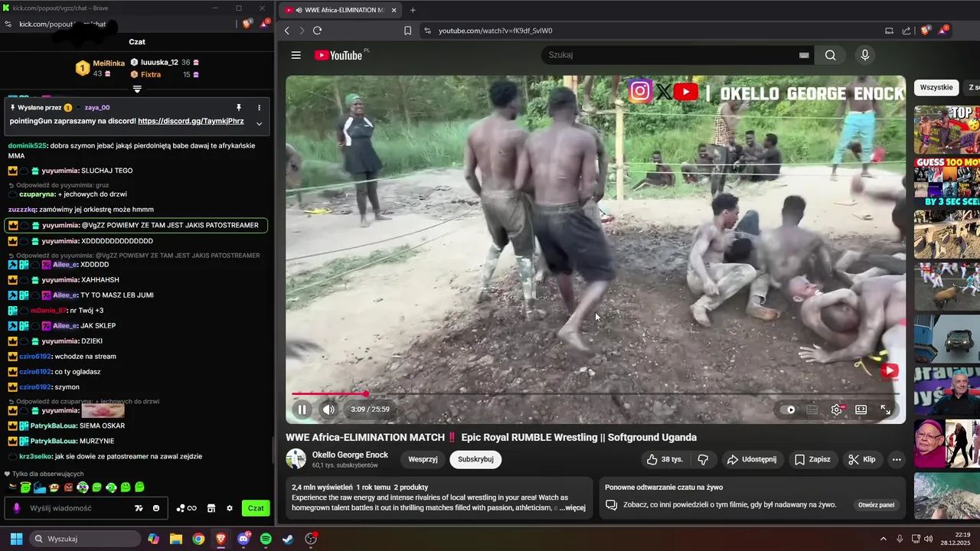Open Discord from the taskbar
The width and height of the screenshot is (980, 551).
(x=243, y=539)
